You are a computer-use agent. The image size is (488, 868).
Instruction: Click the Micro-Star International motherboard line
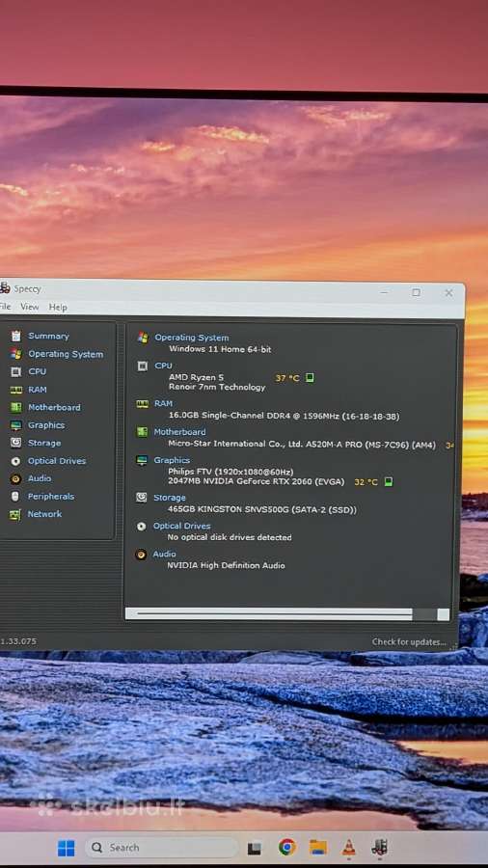point(302,444)
